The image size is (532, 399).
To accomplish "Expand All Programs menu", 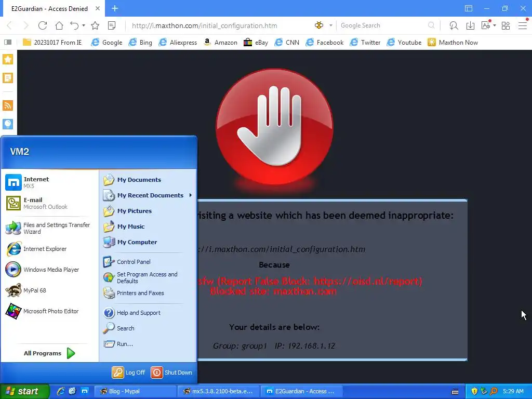I will [50, 353].
